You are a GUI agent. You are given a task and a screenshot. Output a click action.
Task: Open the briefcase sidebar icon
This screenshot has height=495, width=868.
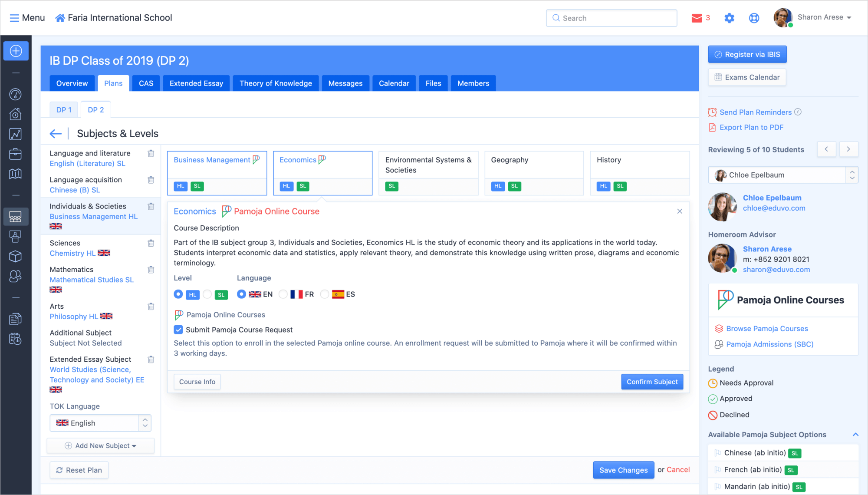16,154
